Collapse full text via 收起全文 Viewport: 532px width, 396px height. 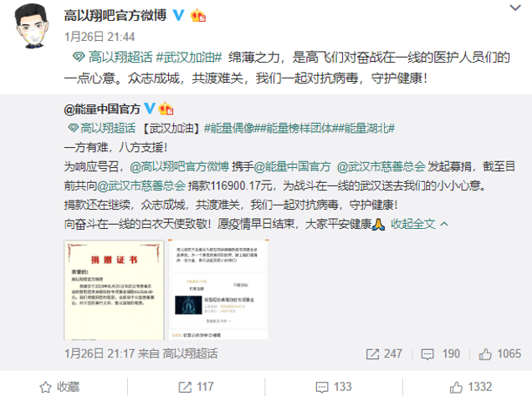[419, 224]
